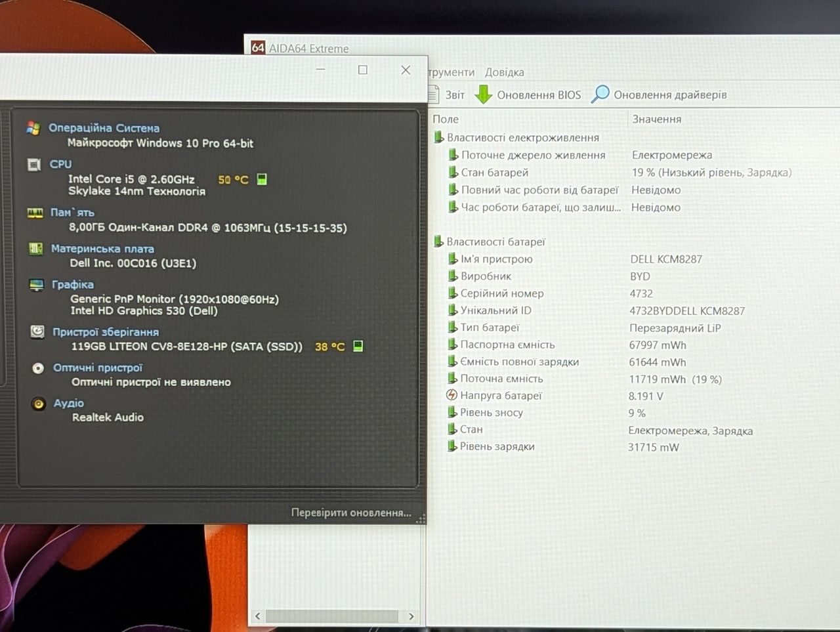Click the icon beside 'Ім'я пристрою'
840x632 pixels.
[x=452, y=259]
